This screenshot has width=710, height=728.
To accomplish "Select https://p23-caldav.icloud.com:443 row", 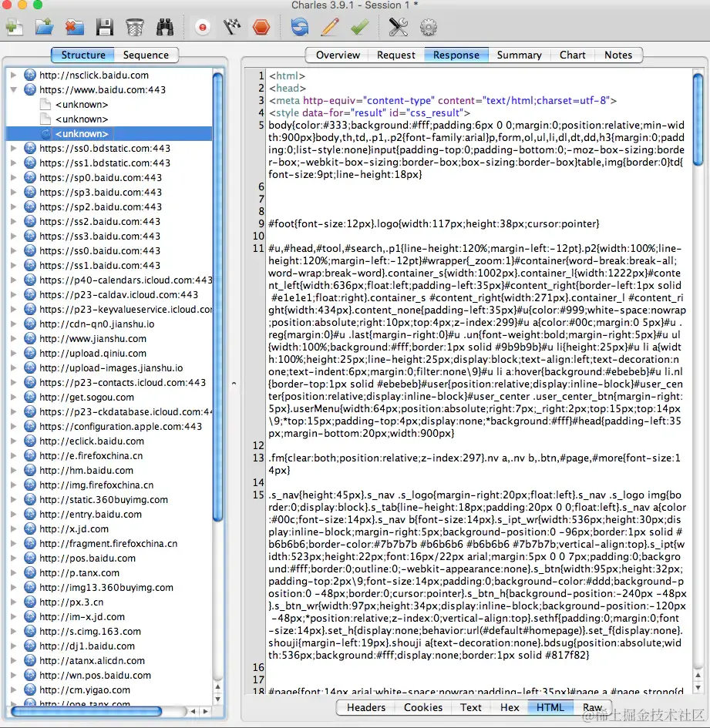I will pos(109,294).
